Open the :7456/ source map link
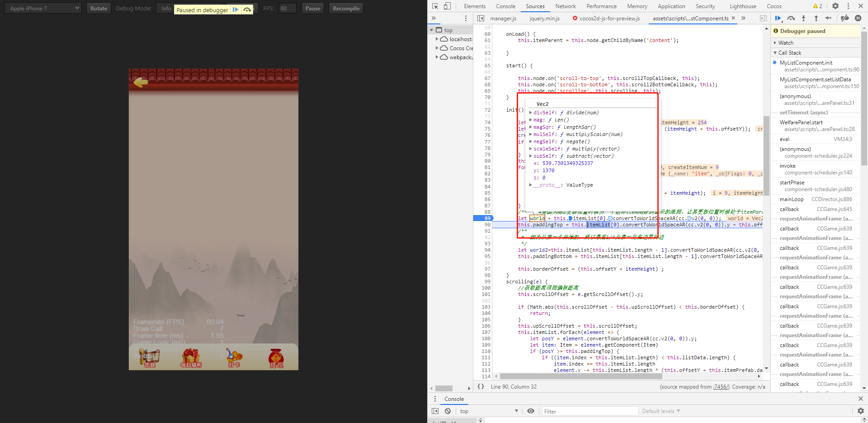Viewport: 868px width, 423px height. (721, 387)
